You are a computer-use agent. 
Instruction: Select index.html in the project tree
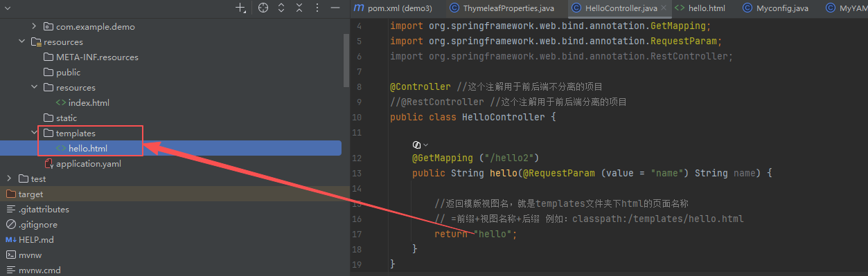pos(89,103)
